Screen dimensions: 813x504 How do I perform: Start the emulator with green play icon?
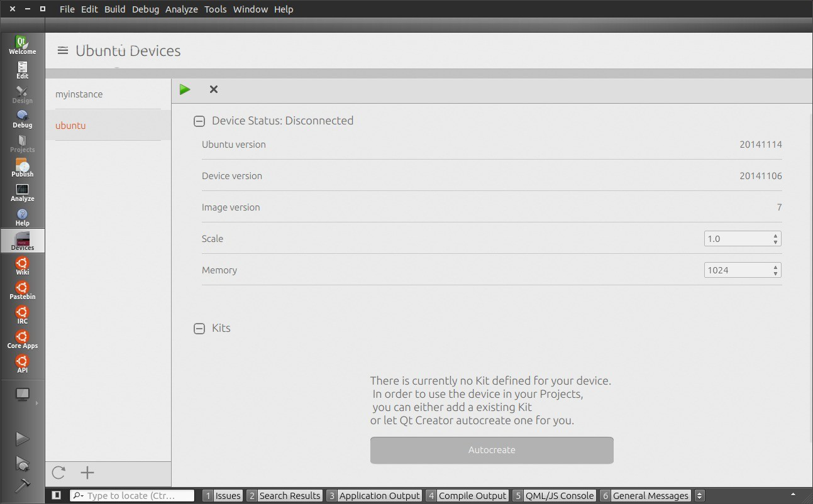click(x=185, y=89)
